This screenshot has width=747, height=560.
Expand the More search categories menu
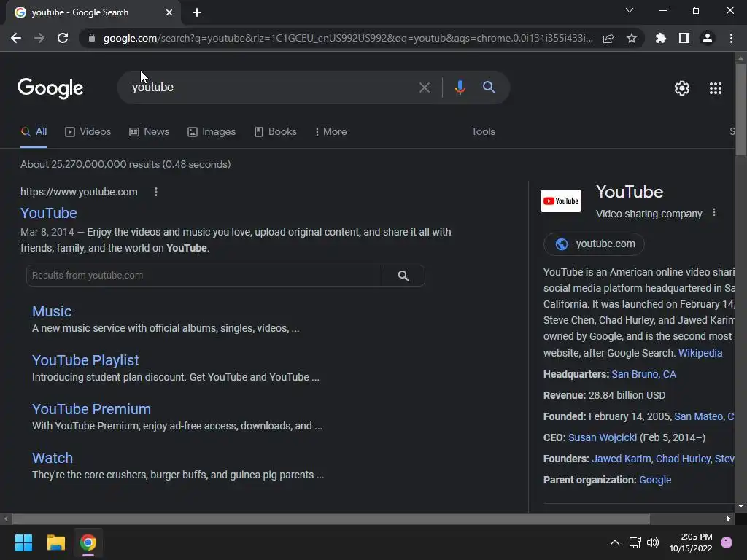(330, 132)
